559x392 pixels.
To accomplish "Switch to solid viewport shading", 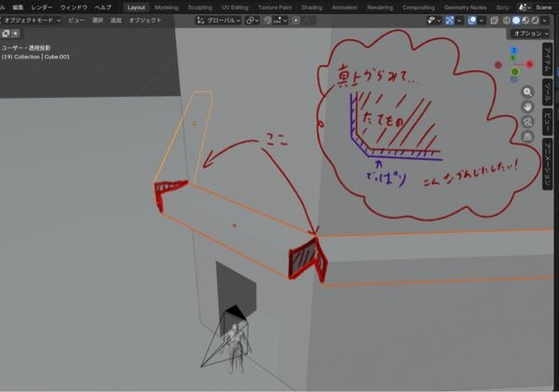I will coord(516,20).
